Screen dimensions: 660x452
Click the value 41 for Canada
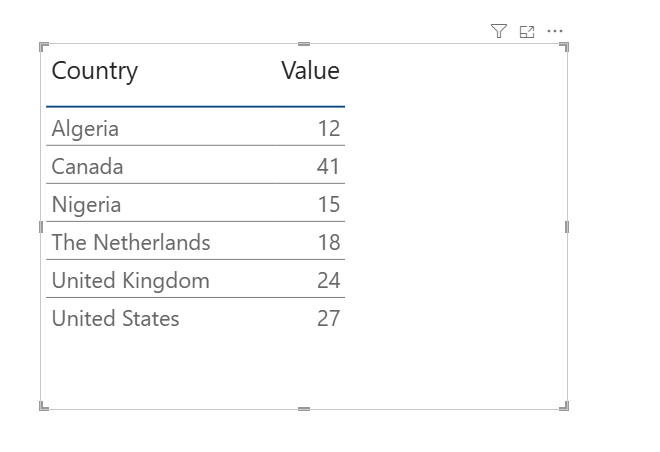[328, 166]
